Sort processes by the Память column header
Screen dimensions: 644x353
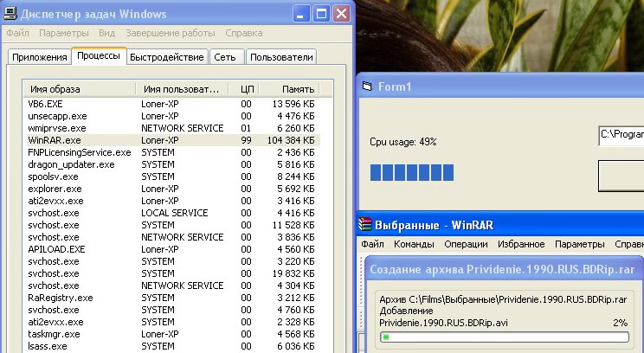289,89
